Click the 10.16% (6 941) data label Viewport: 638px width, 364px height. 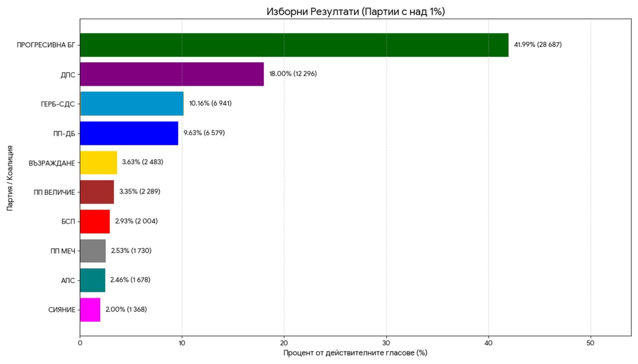click(210, 103)
